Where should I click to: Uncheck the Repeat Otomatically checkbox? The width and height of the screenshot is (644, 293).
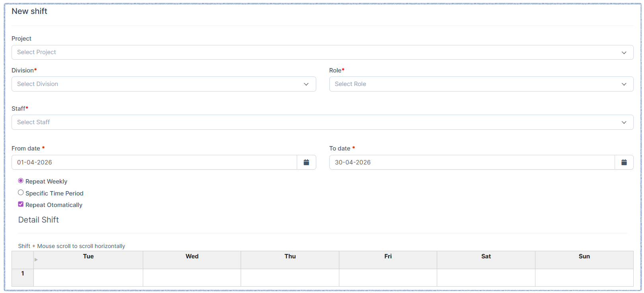pos(21,204)
